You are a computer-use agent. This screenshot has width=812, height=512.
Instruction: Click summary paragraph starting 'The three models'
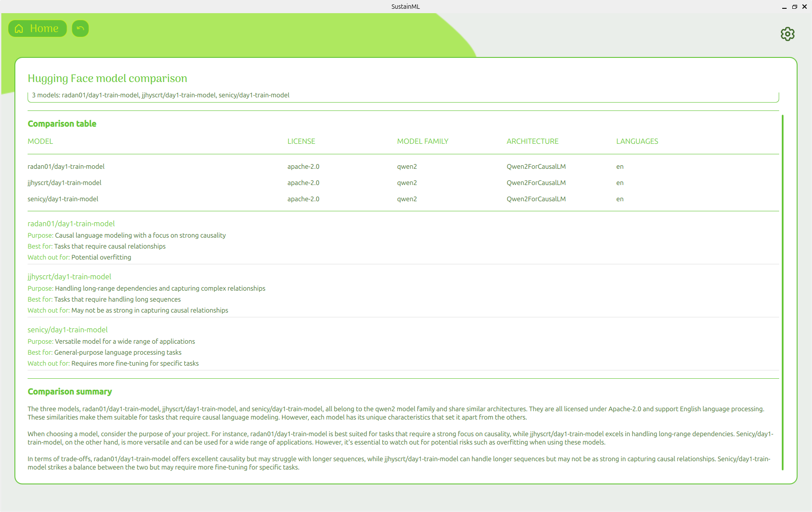[x=396, y=413]
